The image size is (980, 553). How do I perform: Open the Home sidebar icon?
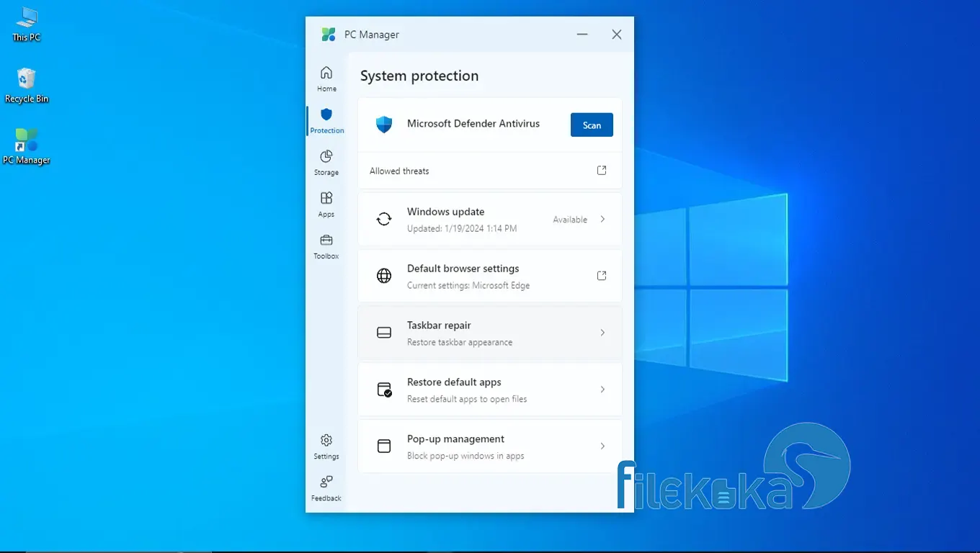point(326,73)
